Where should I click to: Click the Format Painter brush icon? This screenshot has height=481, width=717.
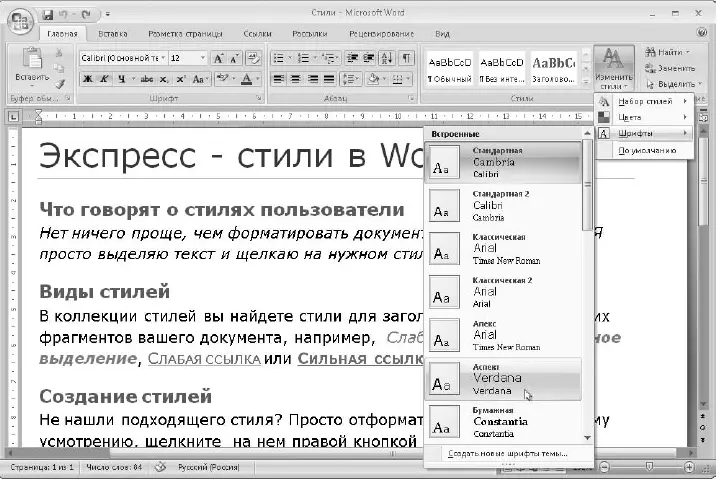59,84
